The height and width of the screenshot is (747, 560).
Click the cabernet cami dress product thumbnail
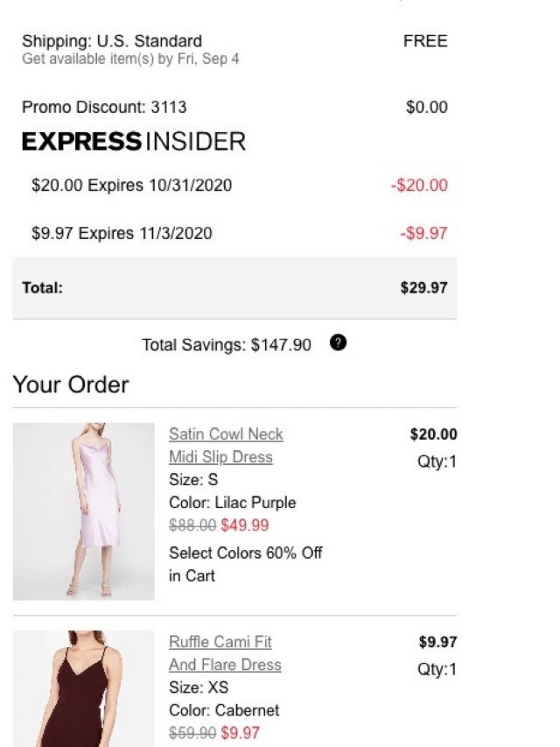[84, 688]
